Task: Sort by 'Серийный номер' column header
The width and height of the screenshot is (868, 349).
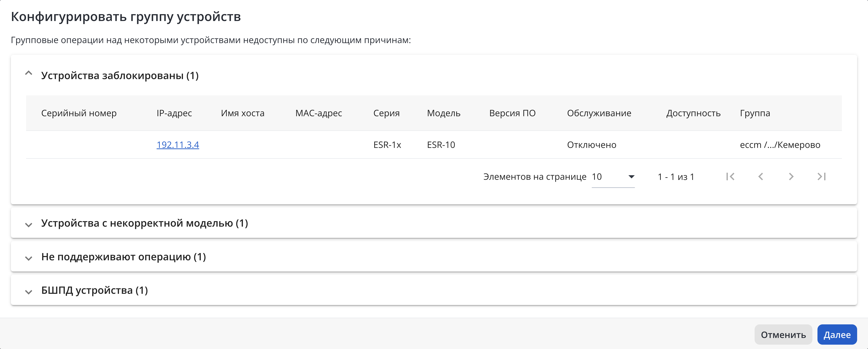Action: tap(79, 113)
